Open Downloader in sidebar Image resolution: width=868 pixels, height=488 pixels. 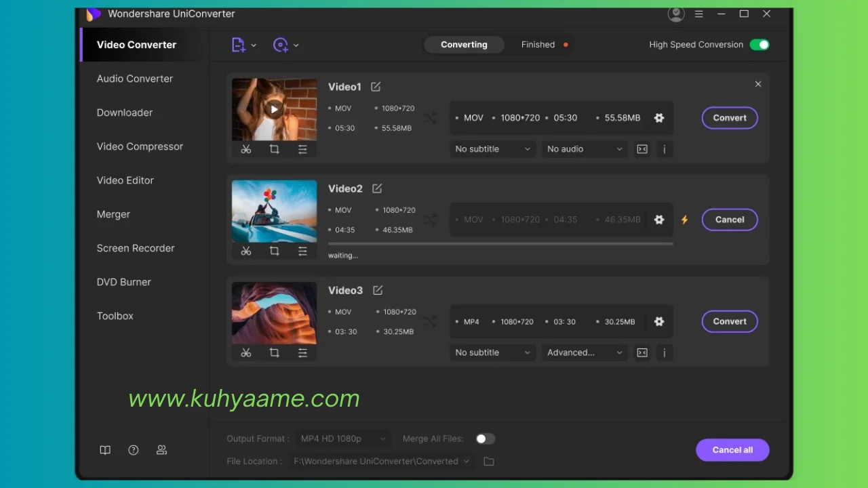pos(125,113)
